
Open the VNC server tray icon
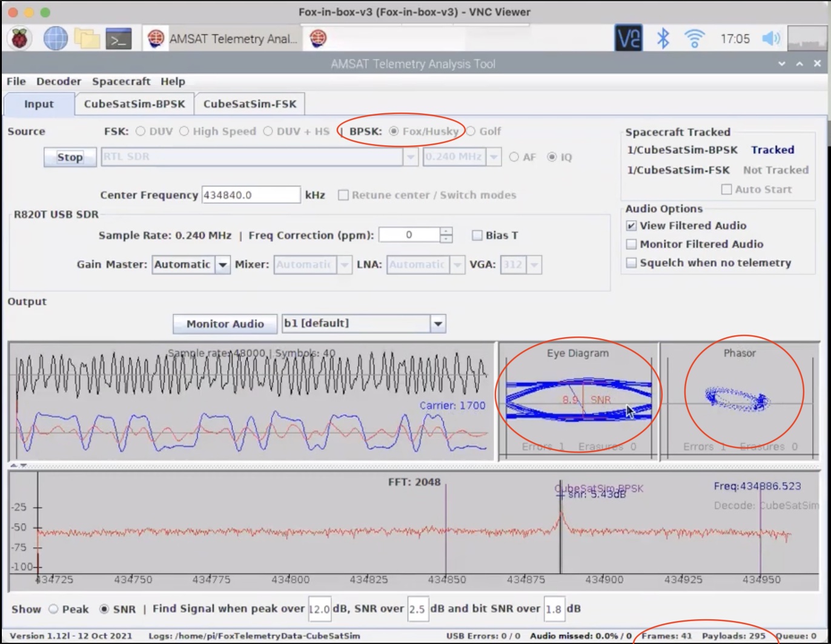point(628,39)
